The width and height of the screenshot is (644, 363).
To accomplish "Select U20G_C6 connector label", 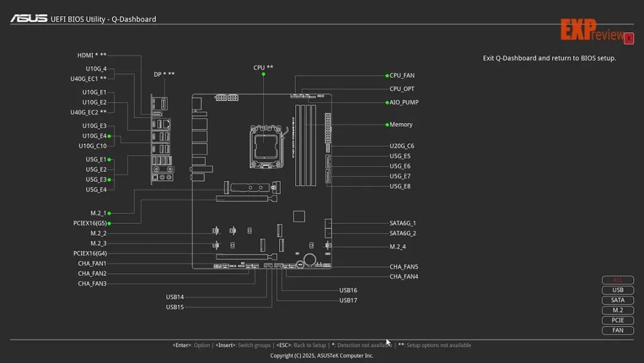I will tap(402, 146).
